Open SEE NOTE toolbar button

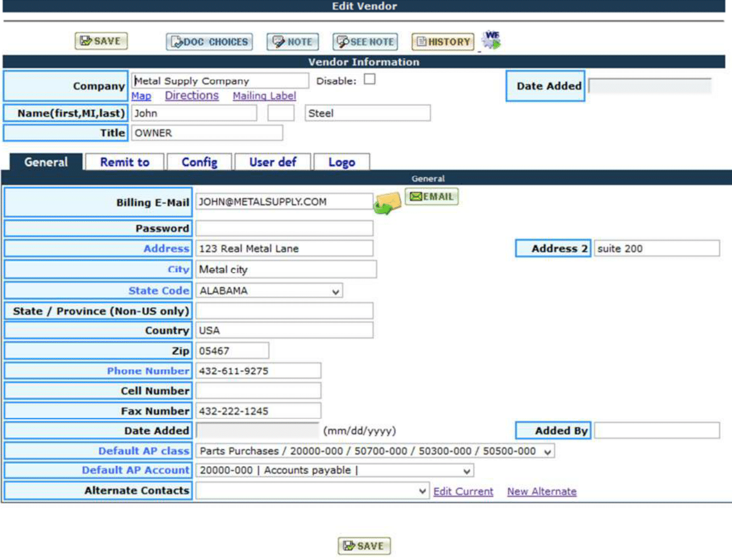[365, 42]
